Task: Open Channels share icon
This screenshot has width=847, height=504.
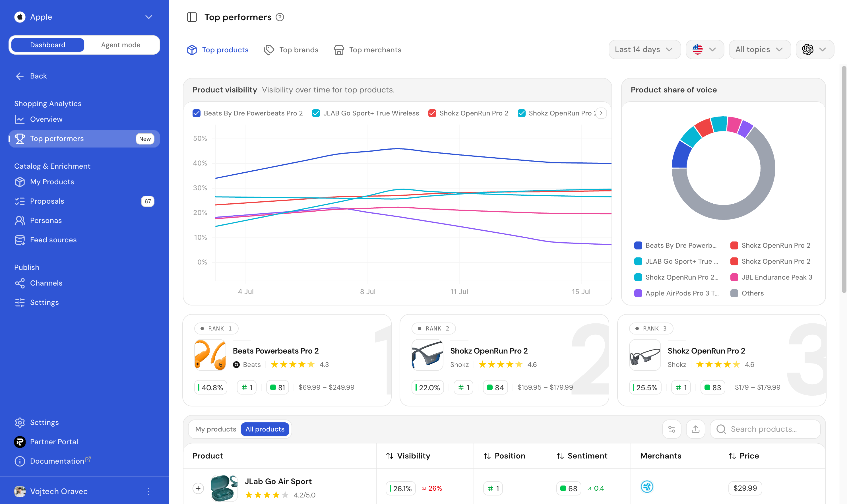Action: click(20, 283)
